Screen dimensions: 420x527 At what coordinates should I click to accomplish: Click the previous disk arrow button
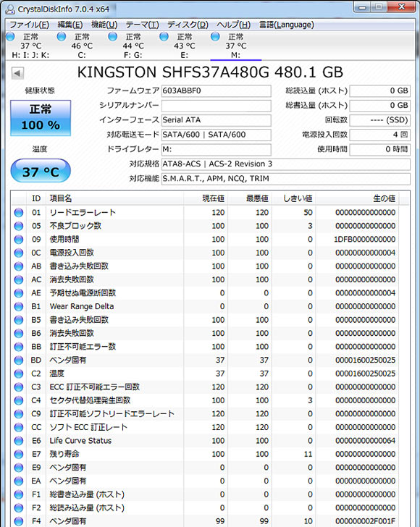(x=17, y=73)
